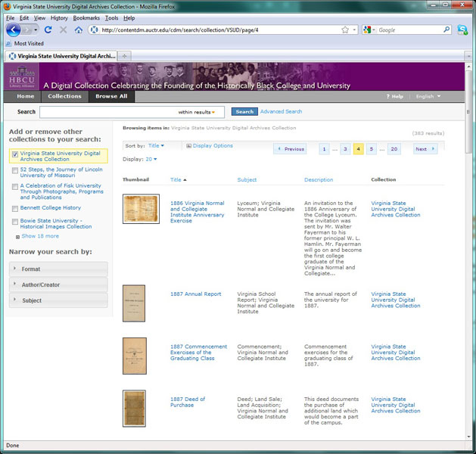Click the blue Search button

point(244,112)
